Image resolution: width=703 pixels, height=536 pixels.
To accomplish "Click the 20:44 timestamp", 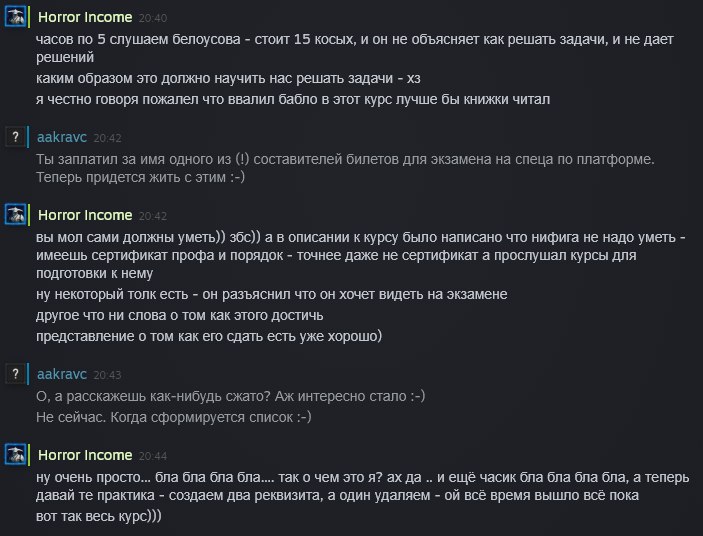I will click(153, 456).
